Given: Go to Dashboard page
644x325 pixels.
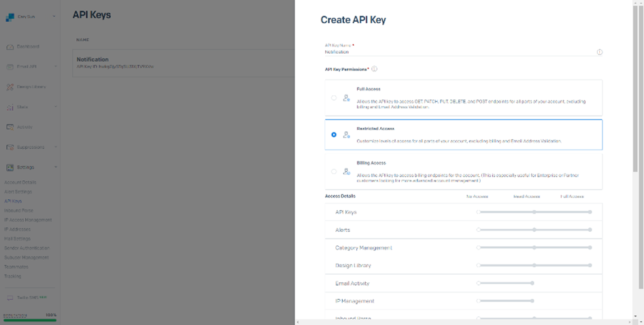Looking at the screenshot, I should coord(28,47).
